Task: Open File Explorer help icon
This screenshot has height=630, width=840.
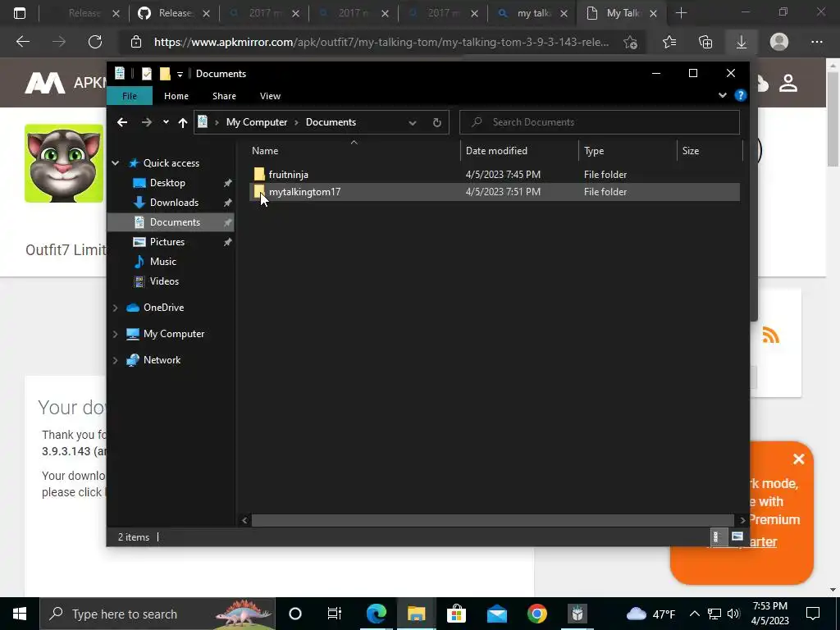Action: tap(741, 95)
